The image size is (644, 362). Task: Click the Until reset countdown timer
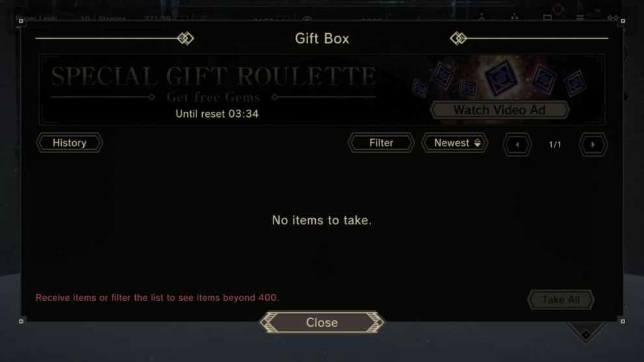click(217, 114)
